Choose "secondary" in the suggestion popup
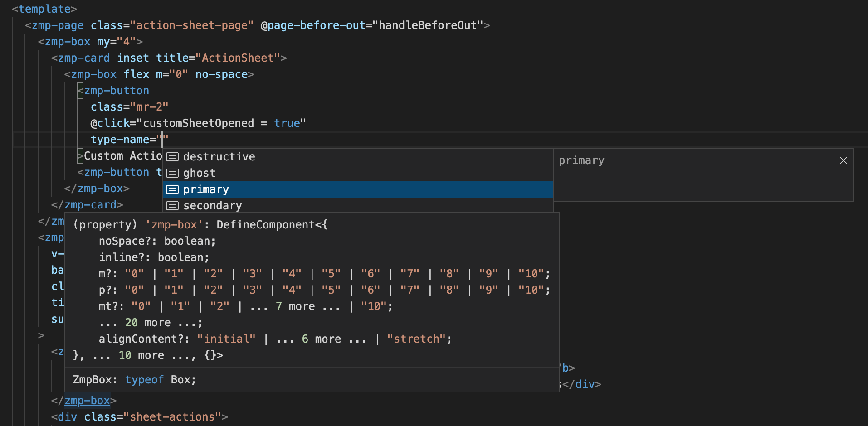868x426 pixels. click(x=212, y=205)
